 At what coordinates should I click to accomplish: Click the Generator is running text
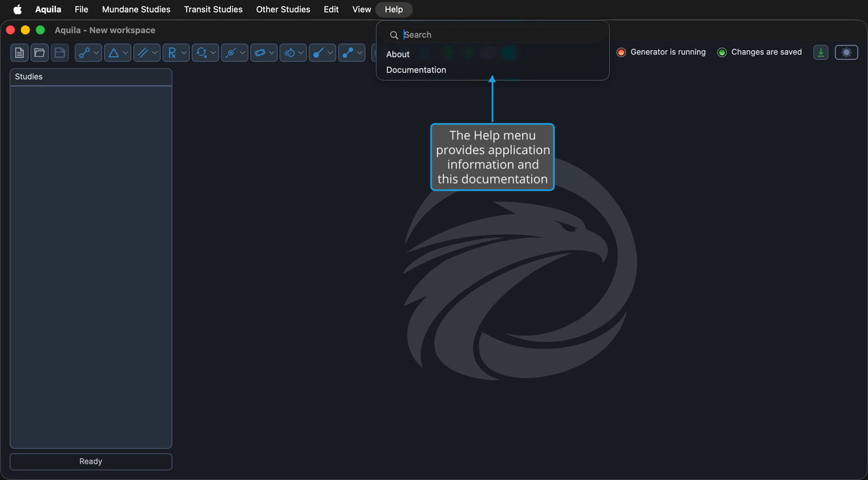pos(668,52)
